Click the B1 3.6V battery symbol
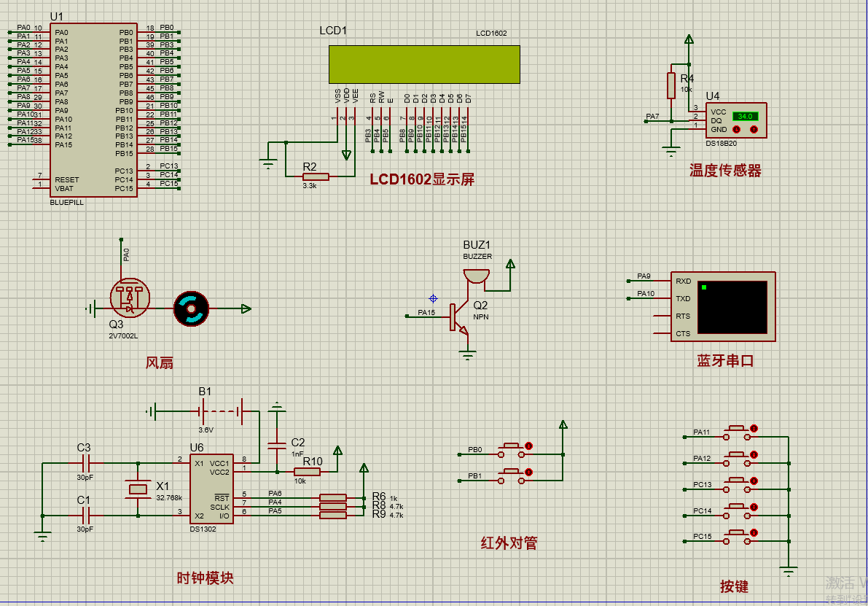The height and width of the screenshot is (606, 868). click(x=220, y=411)
